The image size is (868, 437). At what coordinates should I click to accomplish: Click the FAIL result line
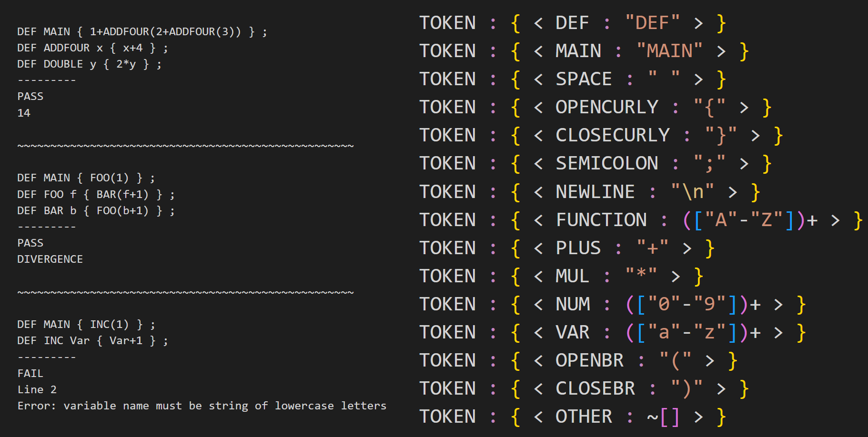click(x=30, y=373)
